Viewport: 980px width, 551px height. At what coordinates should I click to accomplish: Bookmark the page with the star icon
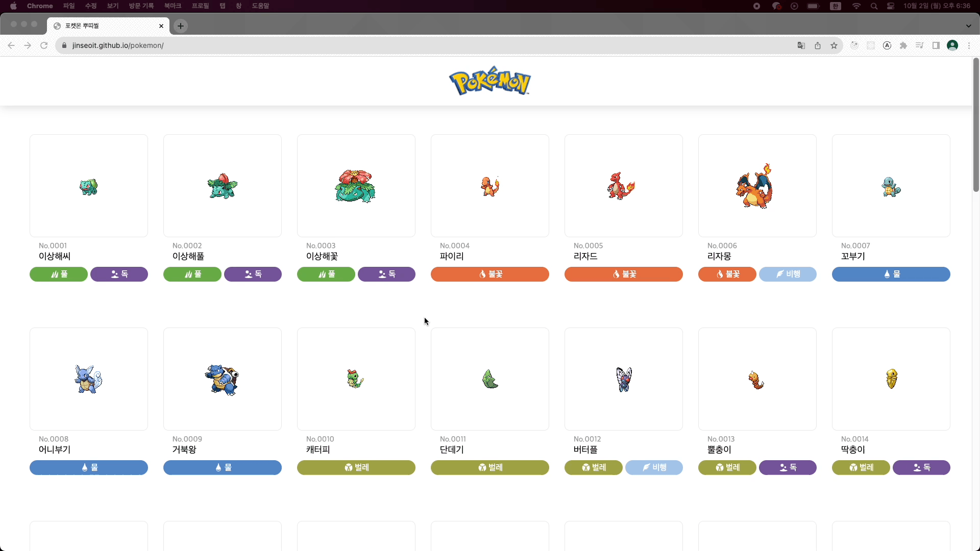click(x=834, y=45)
